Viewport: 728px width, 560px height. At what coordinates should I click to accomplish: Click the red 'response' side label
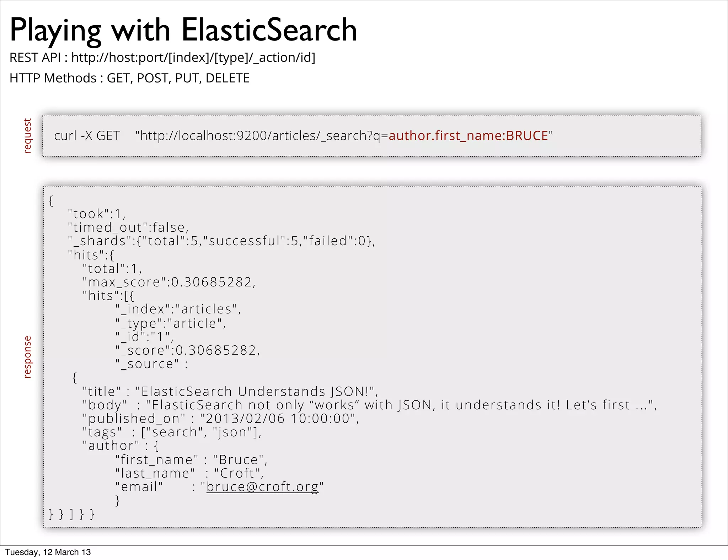27,357
